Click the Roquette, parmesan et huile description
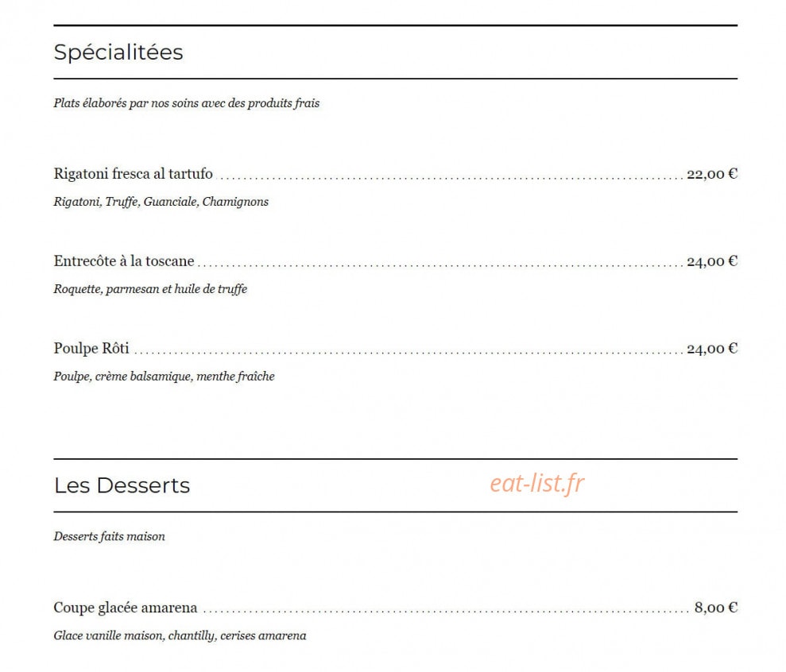The height and width of the screenshot is (672, 786). [150, 289]
